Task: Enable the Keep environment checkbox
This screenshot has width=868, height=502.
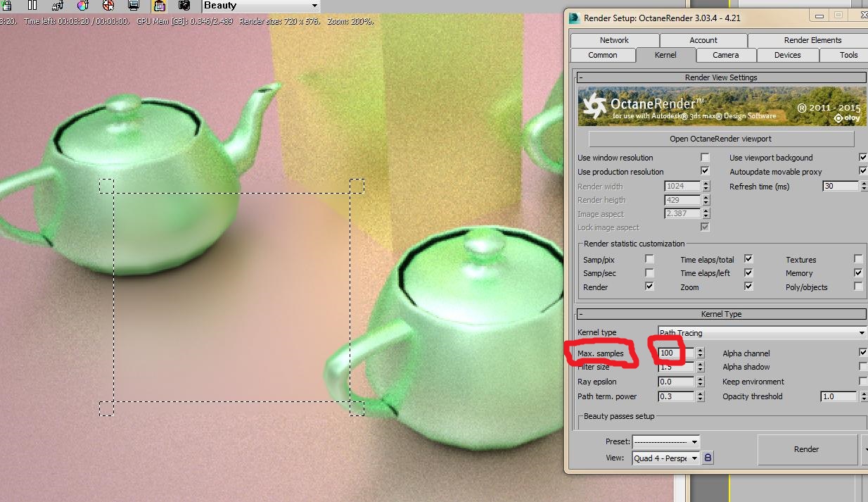Action: pyautogui.click(x=863, y=382)
